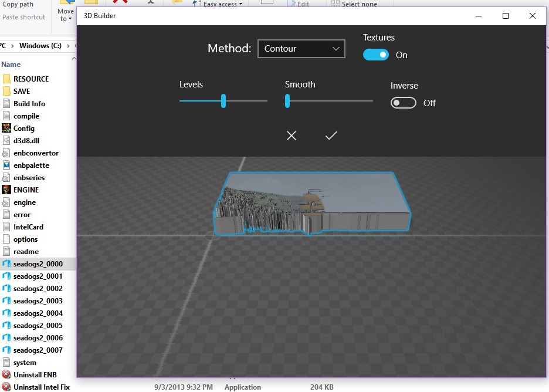Expand chevron before Windows (C:) breadcrumb
The width and height of the screenshot is (549, 392).
[x=12, y=46]
